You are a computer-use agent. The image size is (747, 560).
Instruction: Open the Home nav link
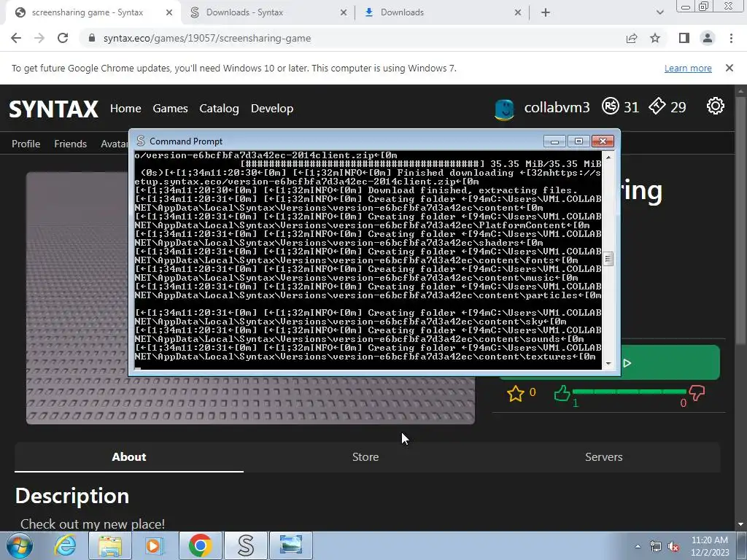[125, 109]
